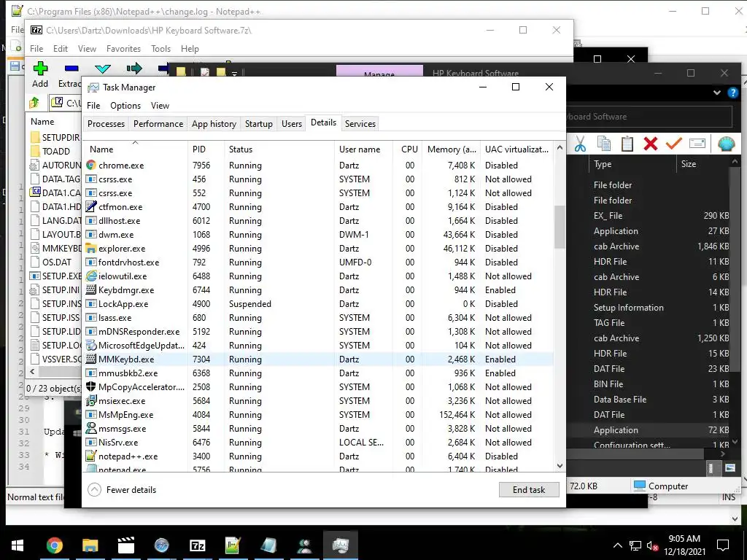
Task: Sort Explorer files by Type column
Action: tap(631, 164)
